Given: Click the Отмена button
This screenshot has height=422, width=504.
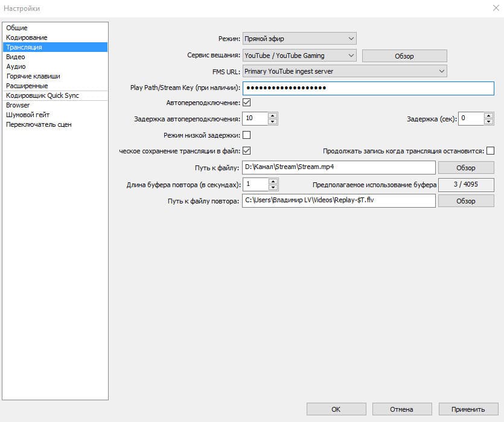Looking at the screenshot, I should click(402, 409).
